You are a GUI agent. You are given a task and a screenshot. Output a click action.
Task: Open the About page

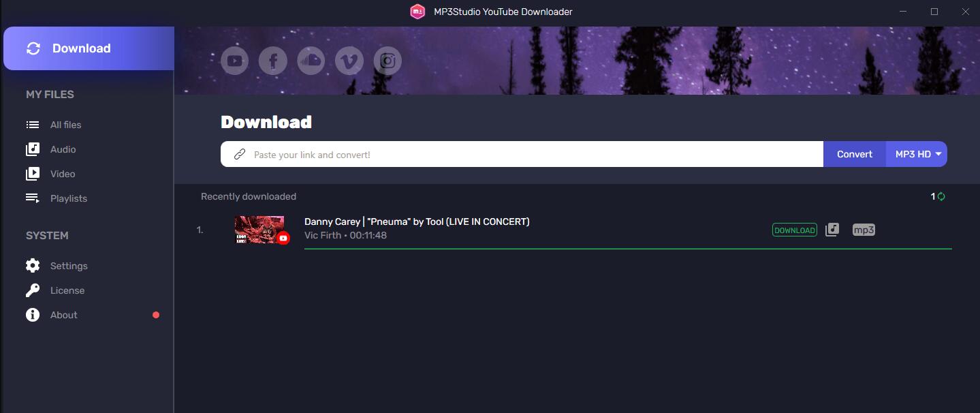pos(64,315)
